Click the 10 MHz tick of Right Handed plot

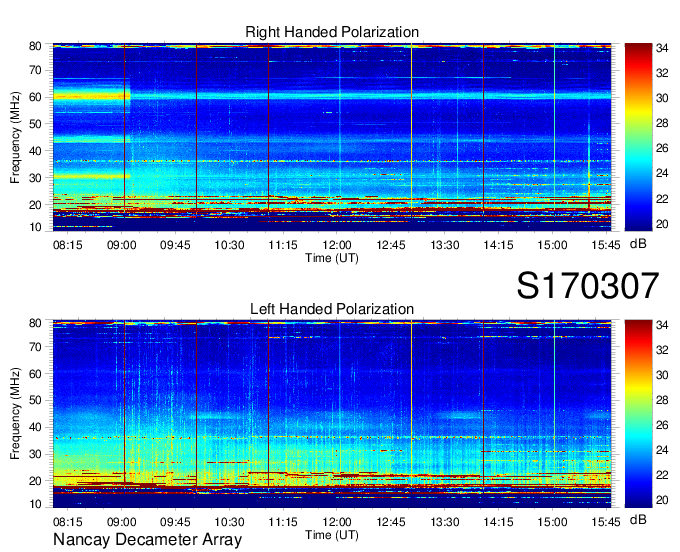point(35,227)
